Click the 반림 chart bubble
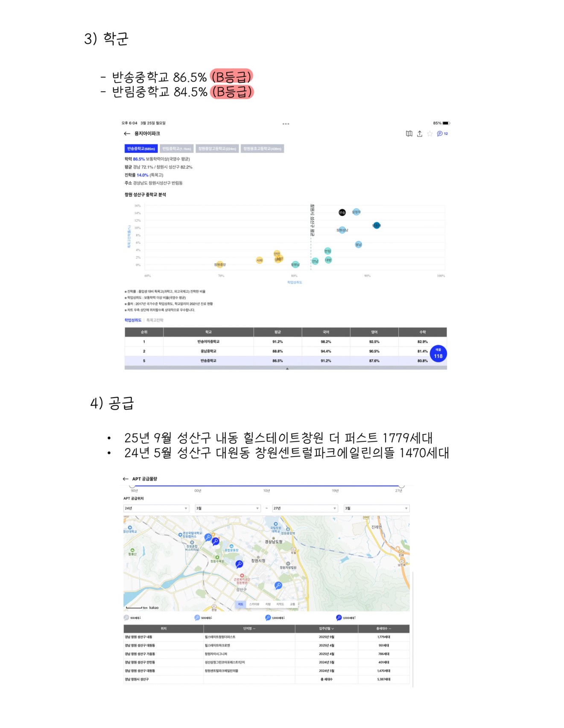Viewport: 564px width, 728px height. [327, 251]
